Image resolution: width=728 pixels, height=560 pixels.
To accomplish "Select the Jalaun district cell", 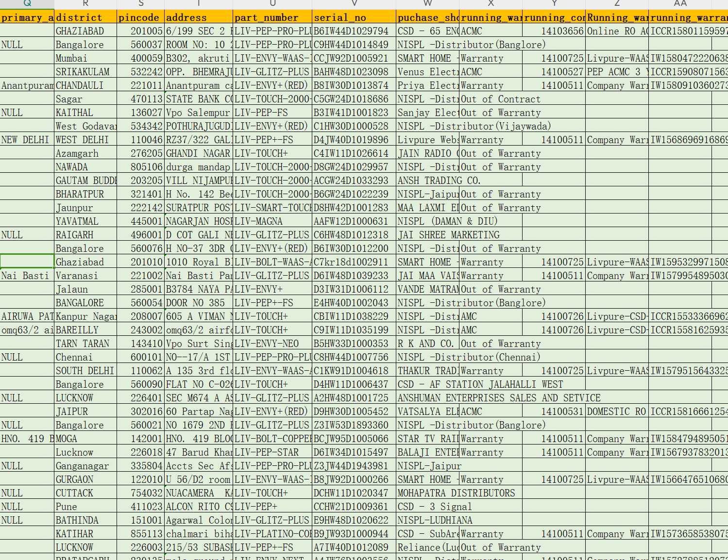I will click(x=85, y=289).
